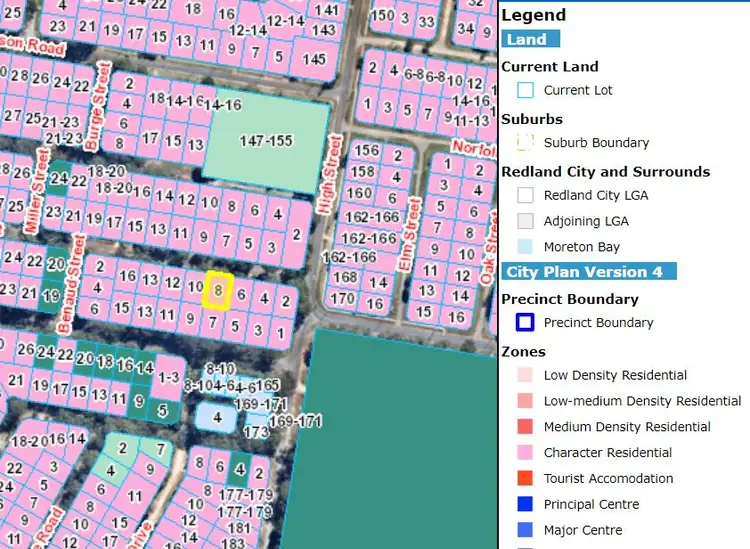
Task: Click the Principal Centre blue swatch
Action: 525,505
